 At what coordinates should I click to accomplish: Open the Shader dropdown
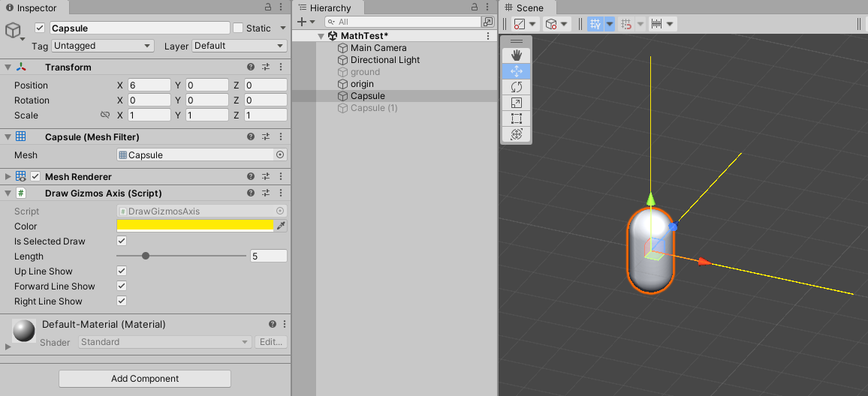tap(165, 342)
